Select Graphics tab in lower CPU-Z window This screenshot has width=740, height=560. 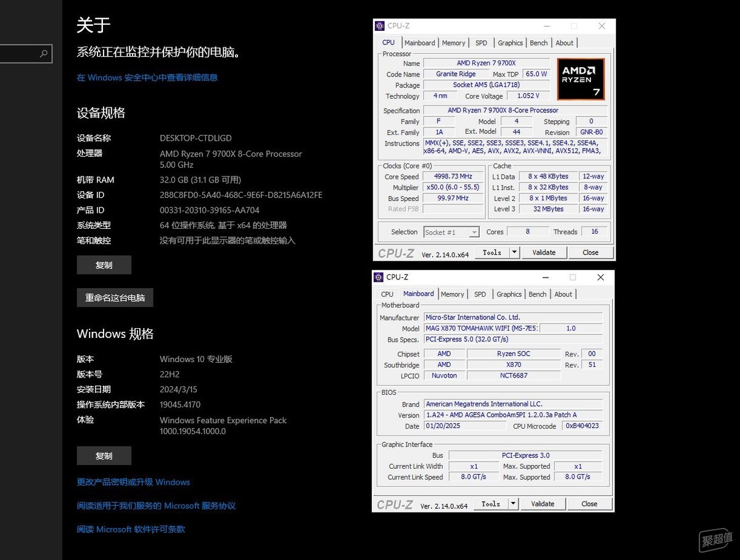pos(509,294)
